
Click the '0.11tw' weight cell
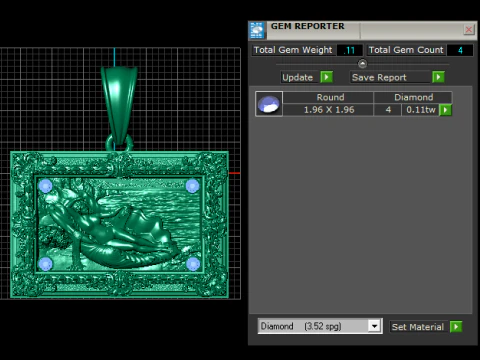(421, 110)
